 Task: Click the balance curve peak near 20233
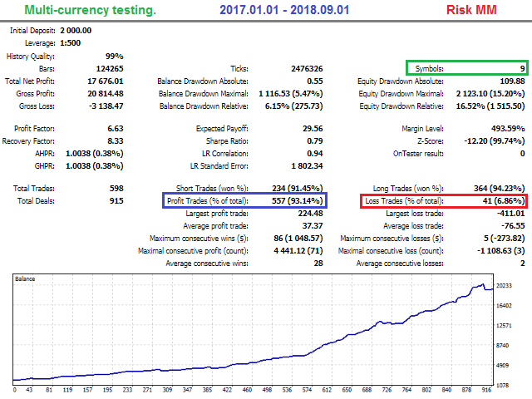[482, 284]
